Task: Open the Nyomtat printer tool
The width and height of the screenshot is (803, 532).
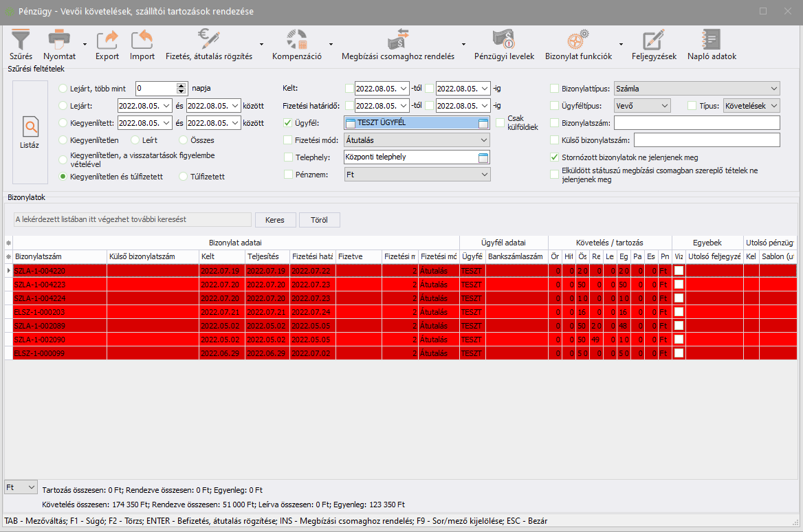Action: tap(59, 38)
